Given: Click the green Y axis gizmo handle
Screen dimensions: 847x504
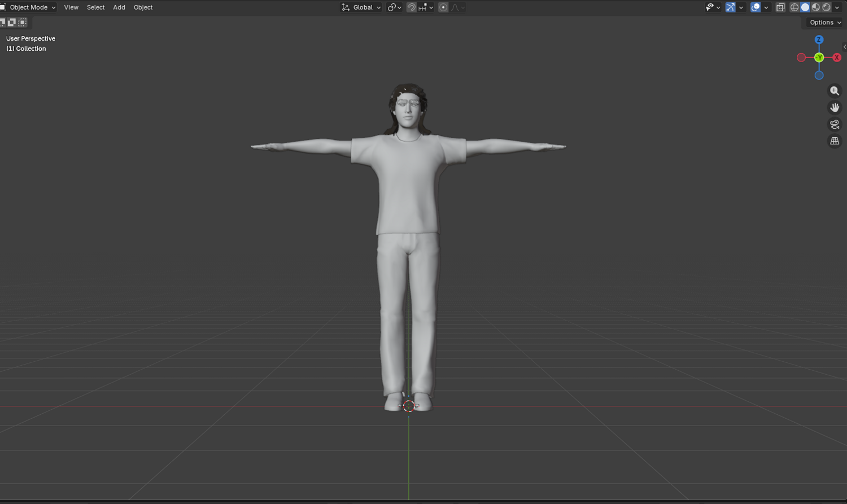Looking at the screenshot, I should (819, 58).
